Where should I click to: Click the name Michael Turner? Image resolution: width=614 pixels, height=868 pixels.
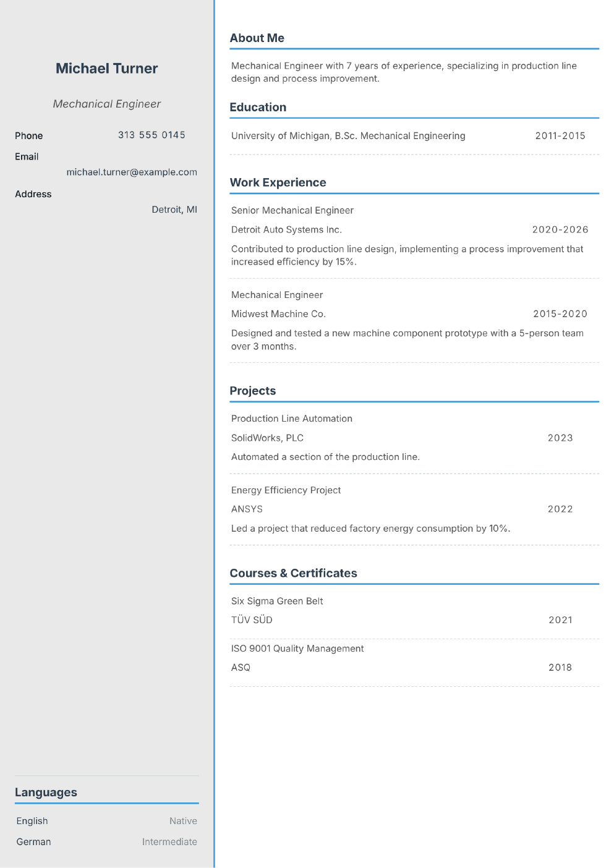point(106,69)
